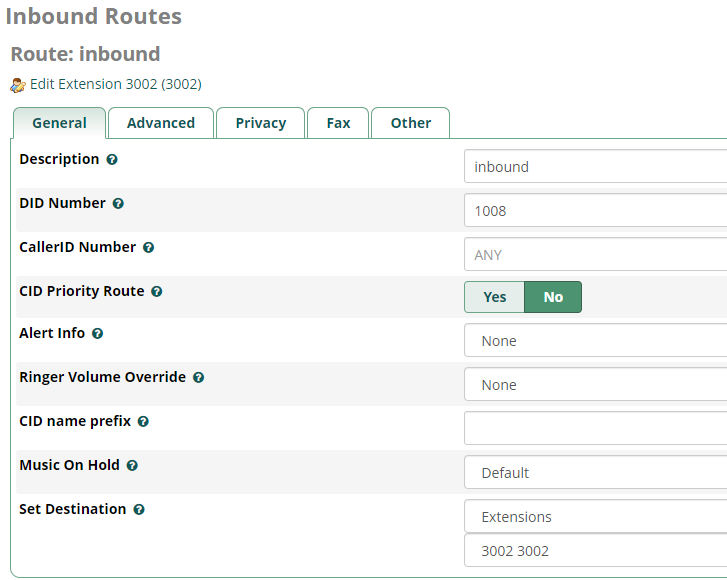Click the Edit Extension user icon

coord(18,85)
